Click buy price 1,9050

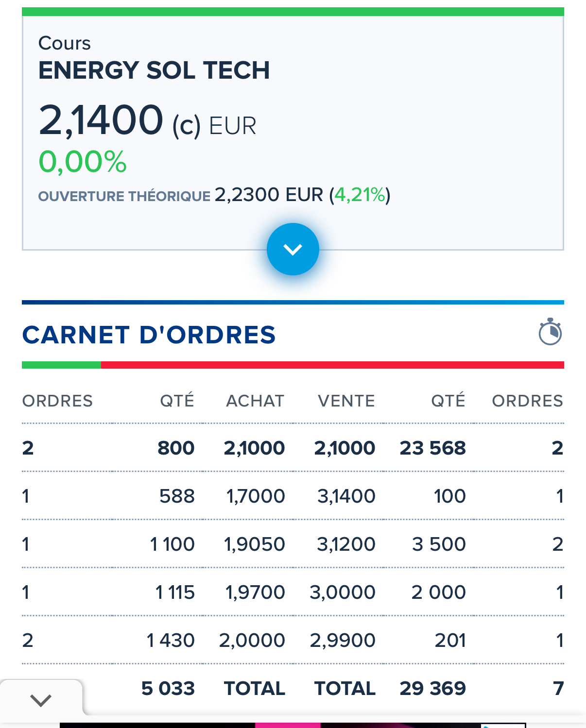coord(254,544)
